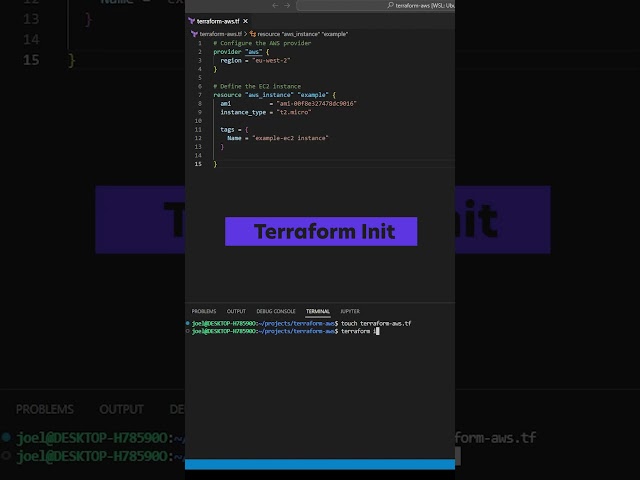640x480 pixels.
Task: Click the closing brace on line 15
Action: pyautogui.click(x=215, y=164)
